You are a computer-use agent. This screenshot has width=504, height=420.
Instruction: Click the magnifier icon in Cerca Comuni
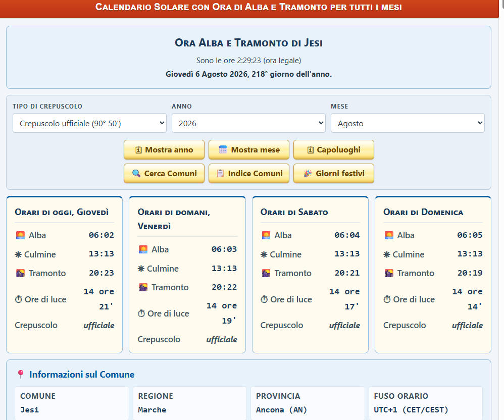click(136, 174)
